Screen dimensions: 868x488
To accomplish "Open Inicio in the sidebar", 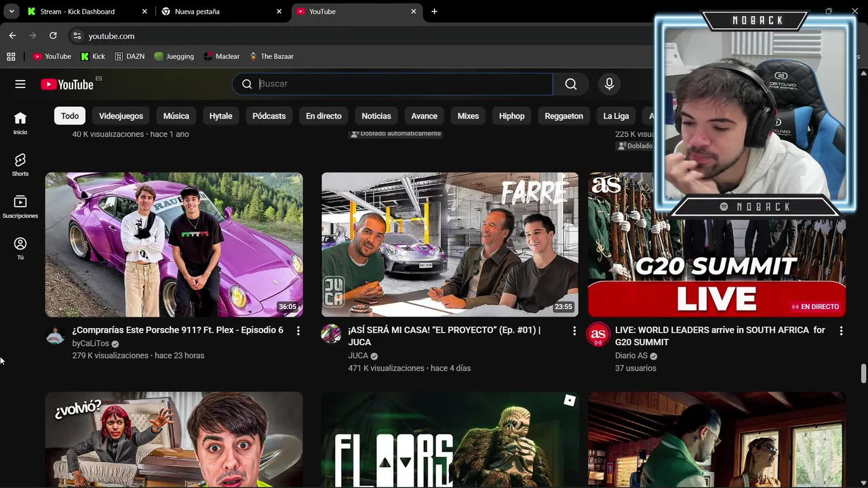I will (20, 123).
